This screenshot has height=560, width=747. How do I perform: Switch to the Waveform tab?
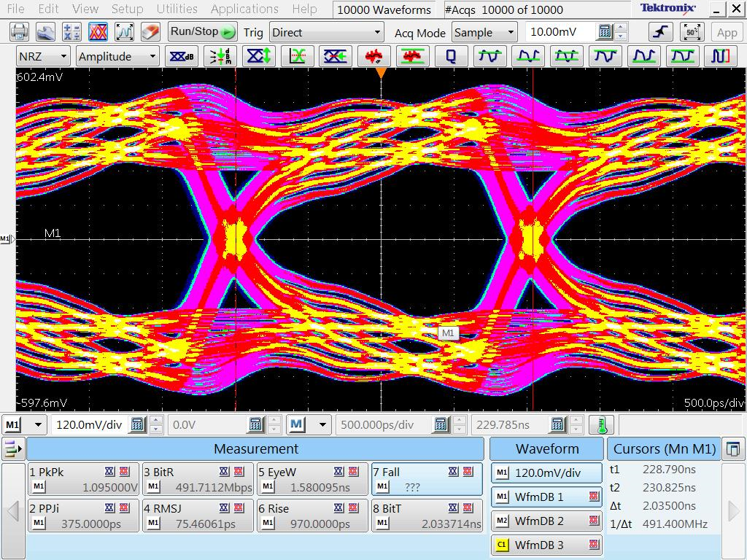(x=547, y=449)
